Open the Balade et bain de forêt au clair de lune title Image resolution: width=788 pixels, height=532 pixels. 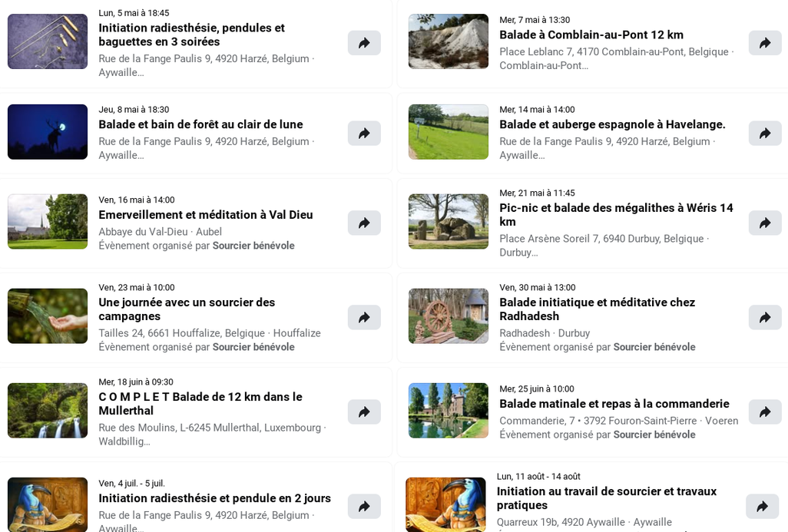200,124
